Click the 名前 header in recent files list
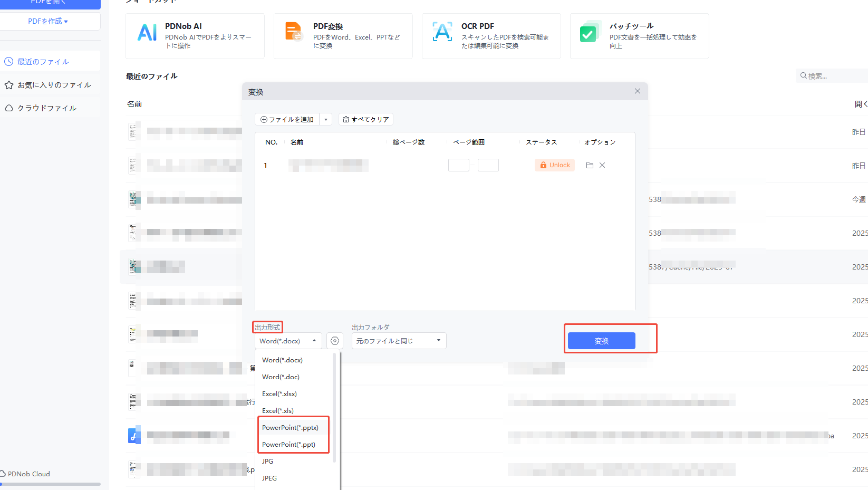Viewport: 868px width, 490px height. [134, 104]
